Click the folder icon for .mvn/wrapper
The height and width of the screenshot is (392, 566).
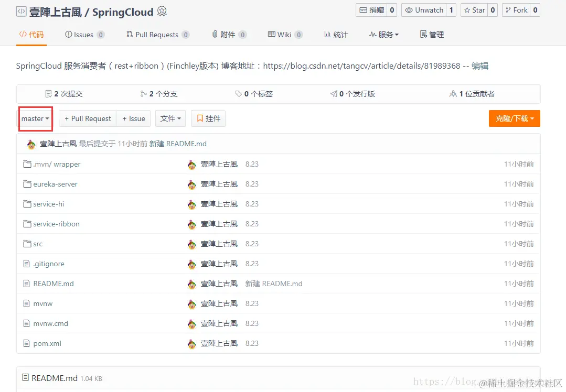(x=27, y=164)
